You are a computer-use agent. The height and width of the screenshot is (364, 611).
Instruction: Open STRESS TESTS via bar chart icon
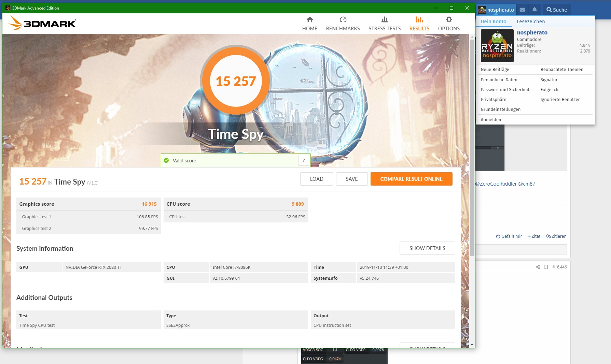point(385,19)
